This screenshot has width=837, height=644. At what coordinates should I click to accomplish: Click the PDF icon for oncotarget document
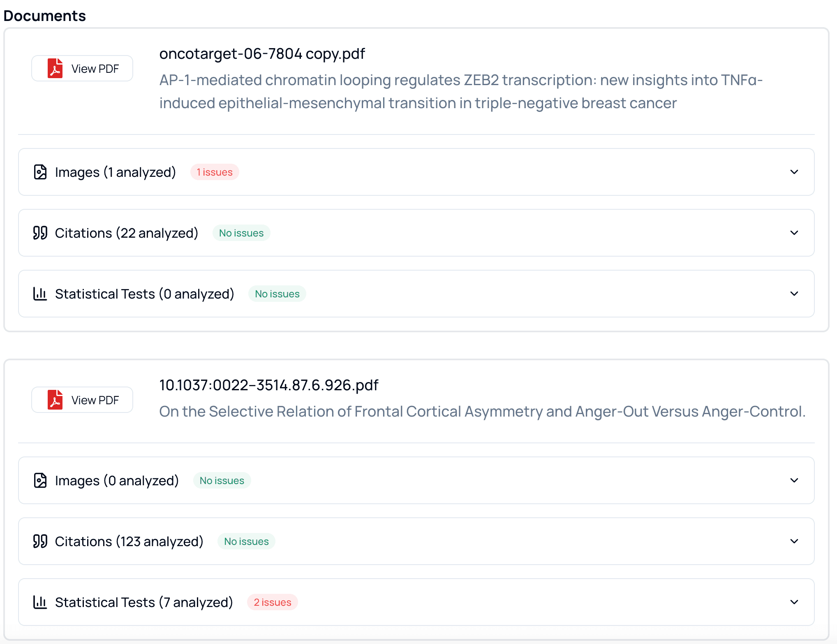[x=55, y=68]
